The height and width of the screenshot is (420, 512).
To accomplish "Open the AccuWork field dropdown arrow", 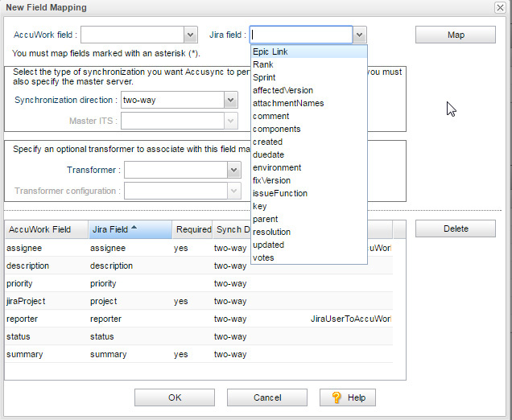I will 191,35.
